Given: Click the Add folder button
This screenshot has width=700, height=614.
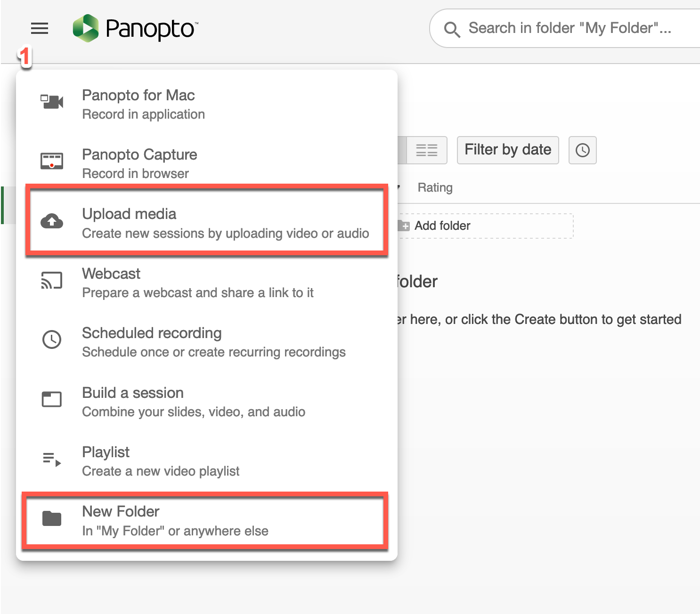Looking at the screenshot, I should pos(485,226).
